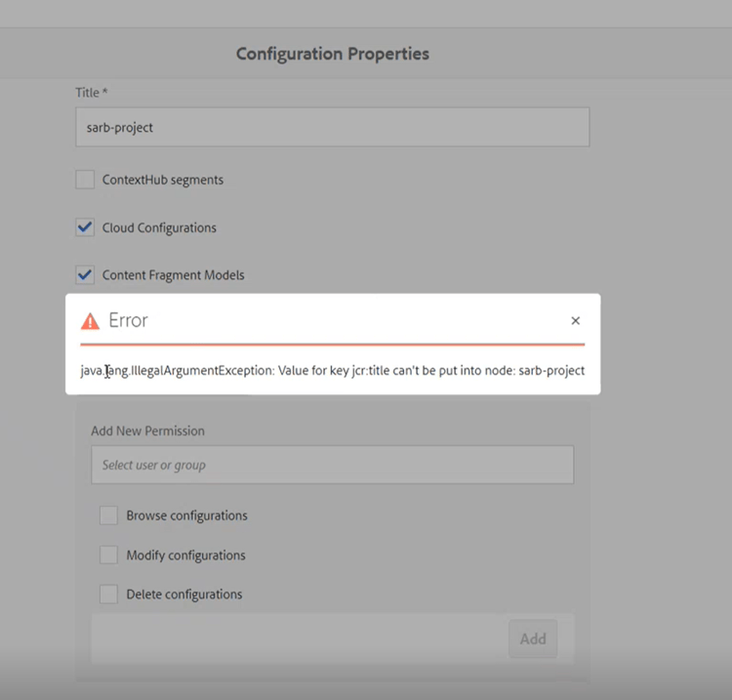
Task: Uncheck the Cloud Configurations checkbox
Action: click(x=85, y=227)
